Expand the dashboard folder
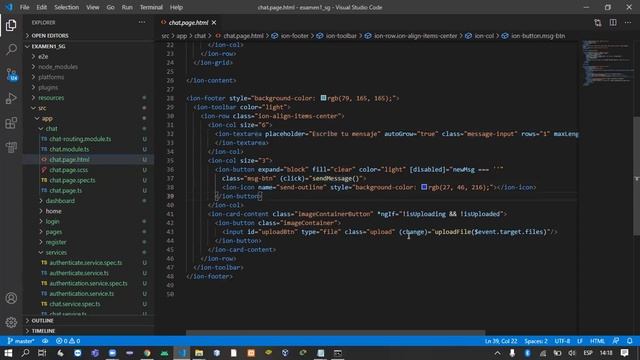Screen dimensions: 640x360 pyautogui.click(x=88, y=200)
